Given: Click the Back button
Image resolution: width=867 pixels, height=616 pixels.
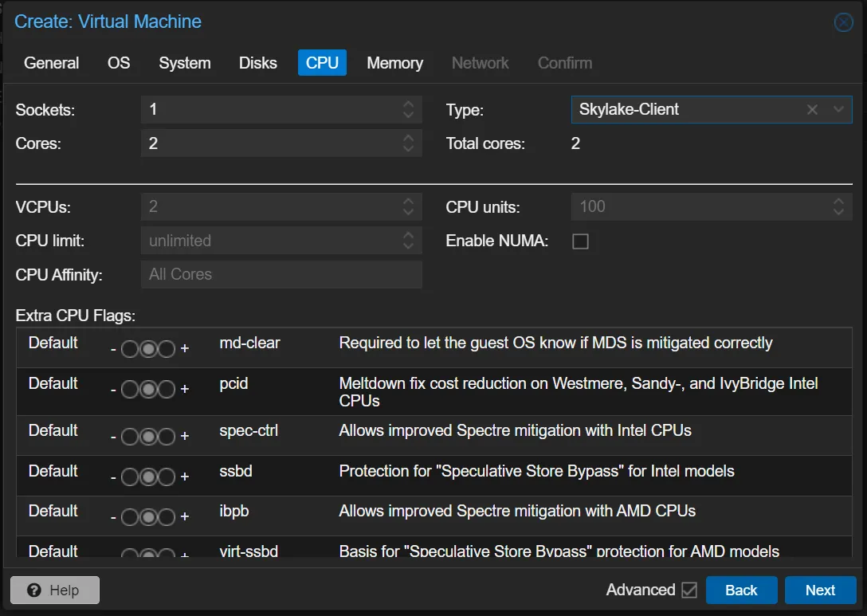Looking at the screenshot, I should click(741, 590).
